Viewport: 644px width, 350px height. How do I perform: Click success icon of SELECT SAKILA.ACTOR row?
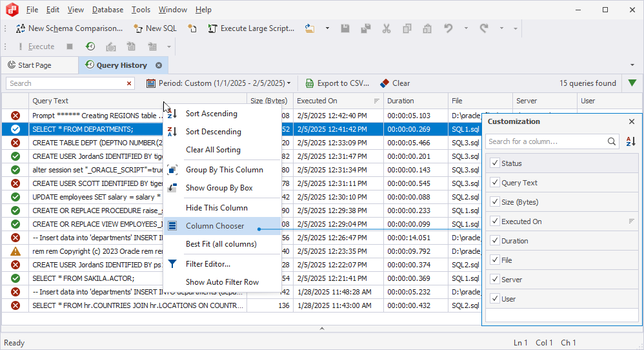pyautogui.click(x=15, y=278)
